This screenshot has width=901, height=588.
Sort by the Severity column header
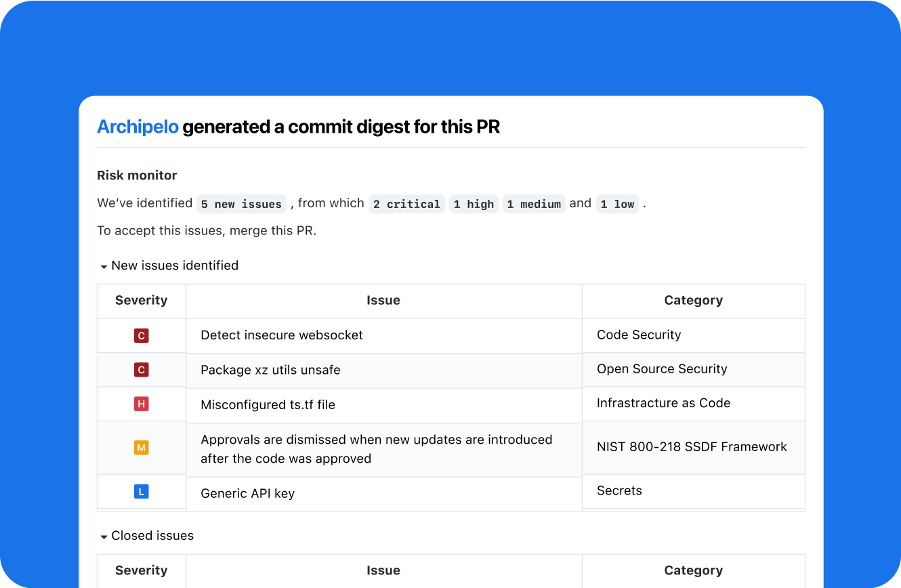pos(141,300)
